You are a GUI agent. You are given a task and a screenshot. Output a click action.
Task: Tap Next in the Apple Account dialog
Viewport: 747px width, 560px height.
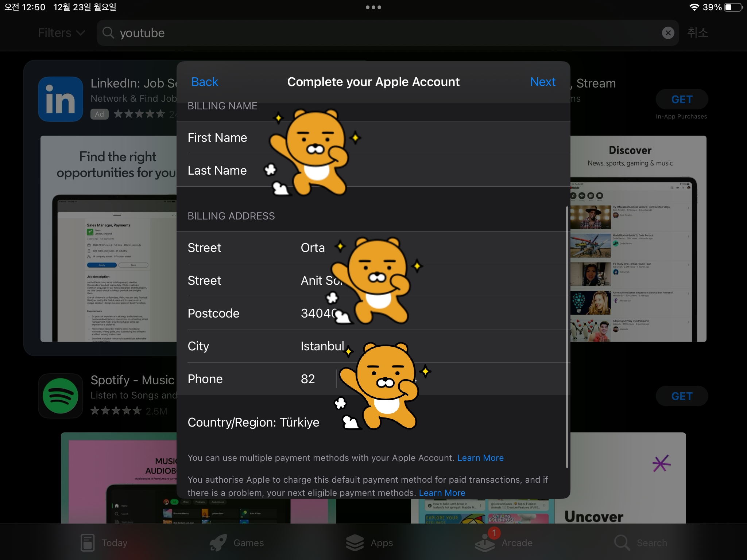(x=543, y=82)
